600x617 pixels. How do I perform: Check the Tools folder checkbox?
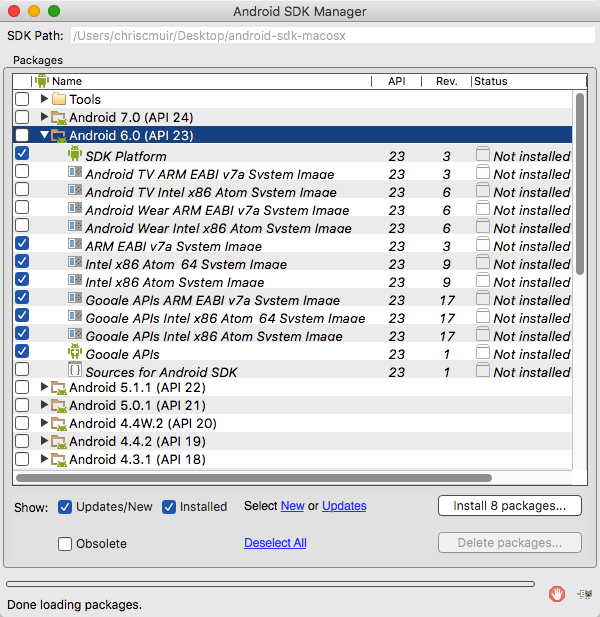click(22, 99)
